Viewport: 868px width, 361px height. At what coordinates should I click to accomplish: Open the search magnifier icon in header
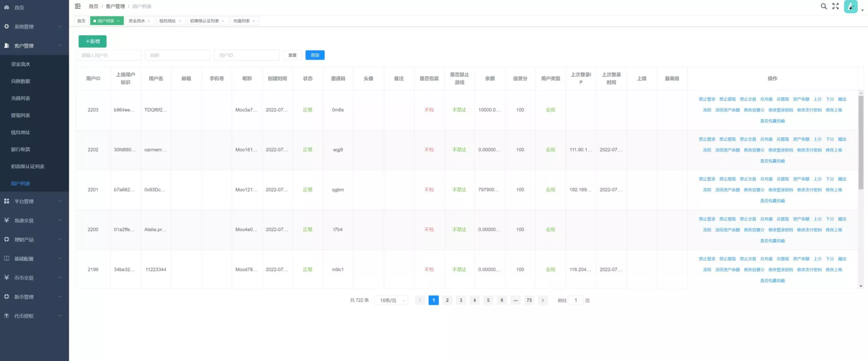pos(824,6)
